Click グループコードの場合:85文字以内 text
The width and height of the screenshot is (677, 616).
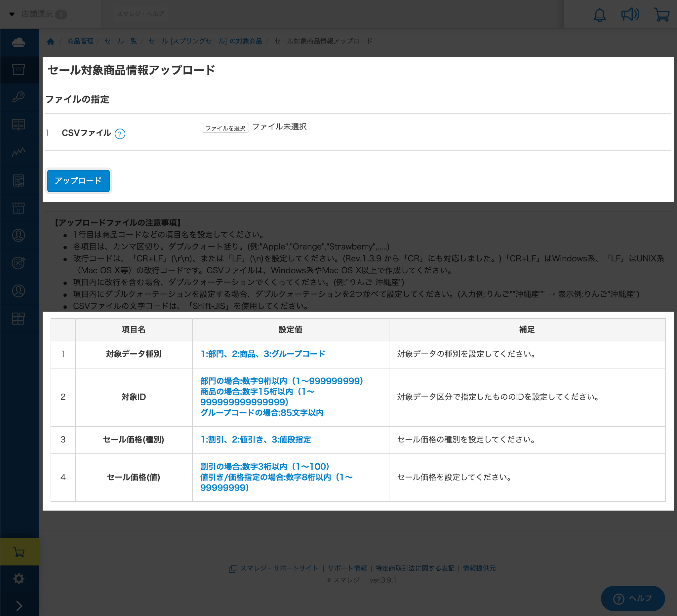point(262,413)
